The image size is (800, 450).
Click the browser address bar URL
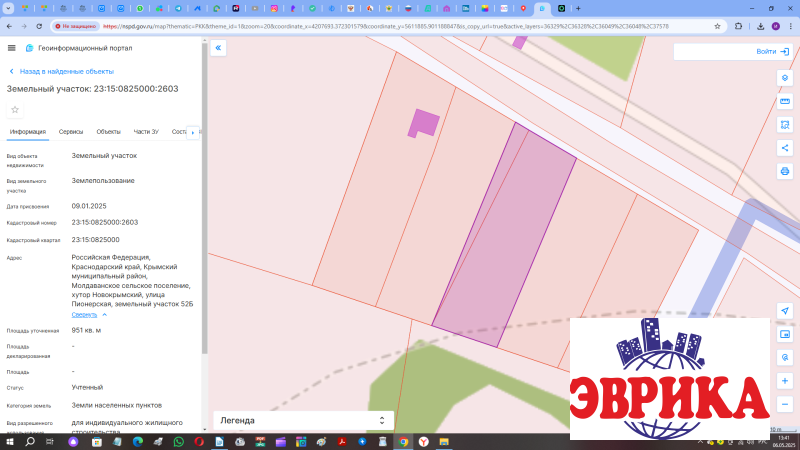385,26
